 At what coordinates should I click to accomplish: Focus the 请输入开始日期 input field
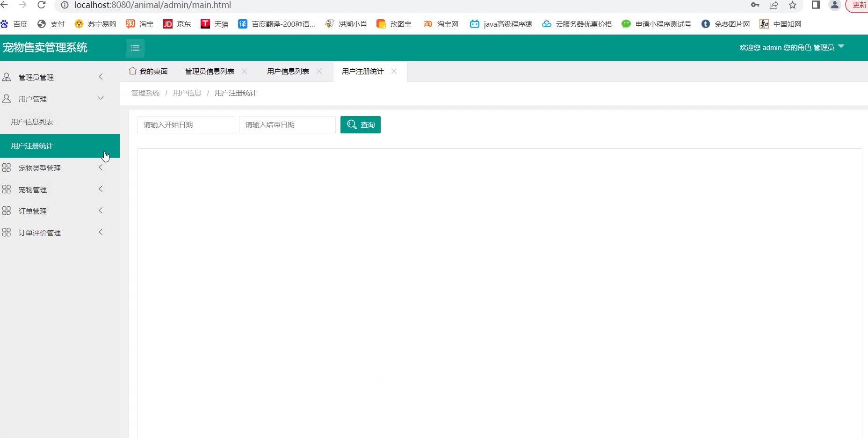(x=186, y=124)
